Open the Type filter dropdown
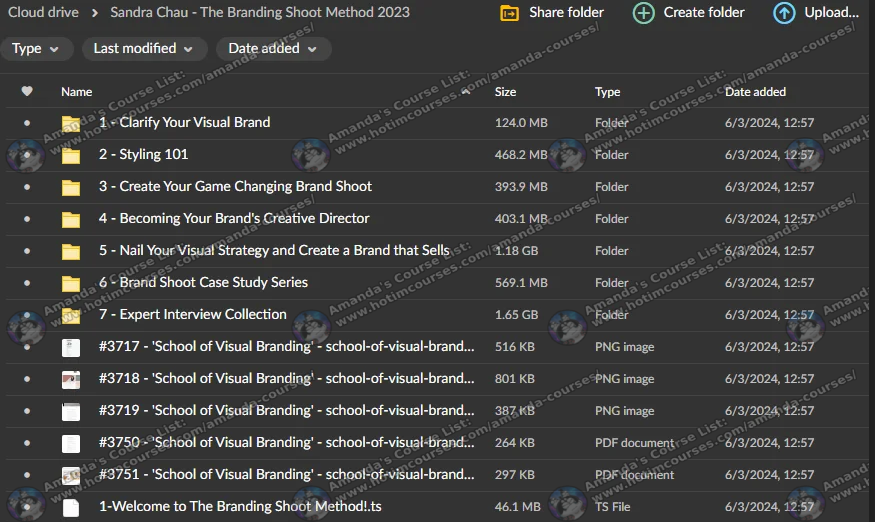 pyautogui.click(x=36, y=48)
